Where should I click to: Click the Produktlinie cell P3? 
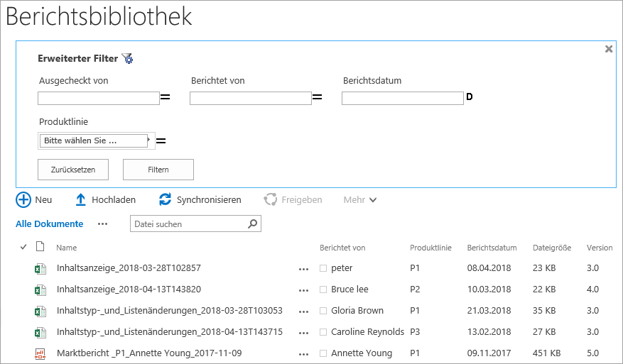(x=415, y=332)
